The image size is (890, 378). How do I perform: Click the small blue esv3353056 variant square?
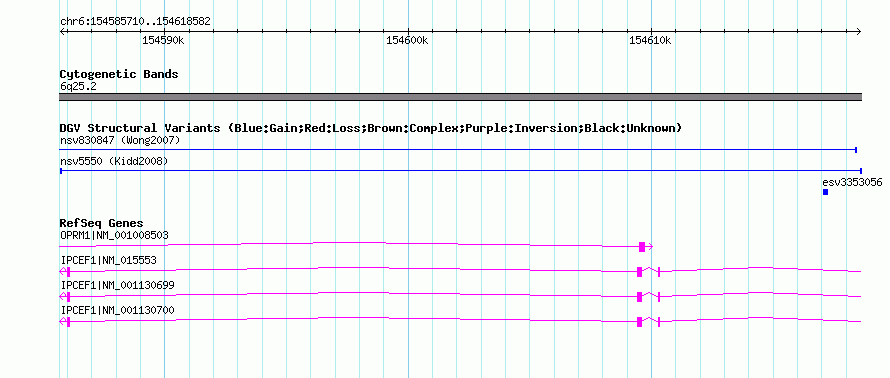pyautogui.click(x=825, y=192)
